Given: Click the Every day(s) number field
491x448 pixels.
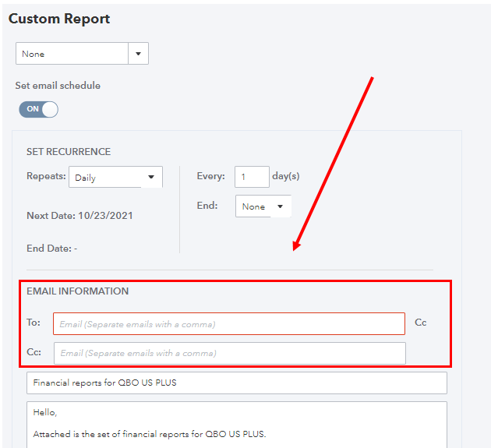Looking at the screenshot, I should click(252, 177).
